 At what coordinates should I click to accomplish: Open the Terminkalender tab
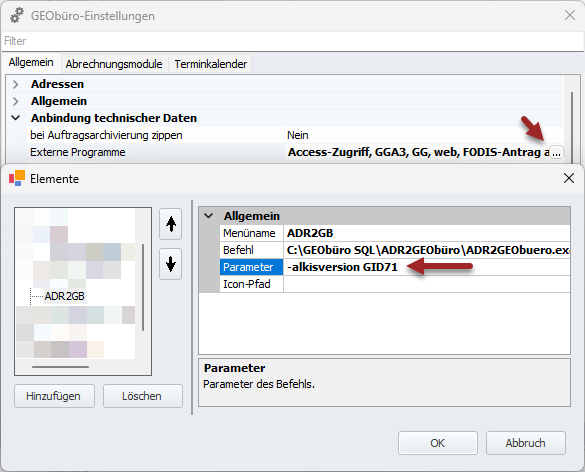point(210,64)
